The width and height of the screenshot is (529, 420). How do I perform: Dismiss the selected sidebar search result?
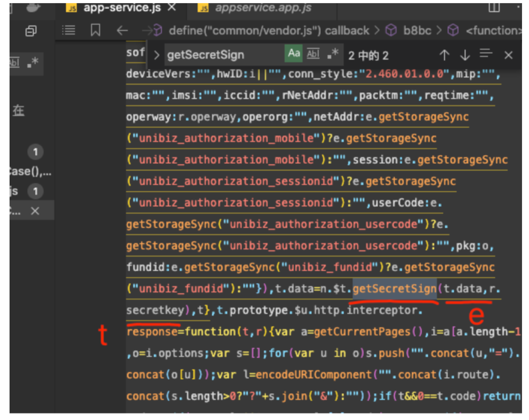click(x=35, y=211)
